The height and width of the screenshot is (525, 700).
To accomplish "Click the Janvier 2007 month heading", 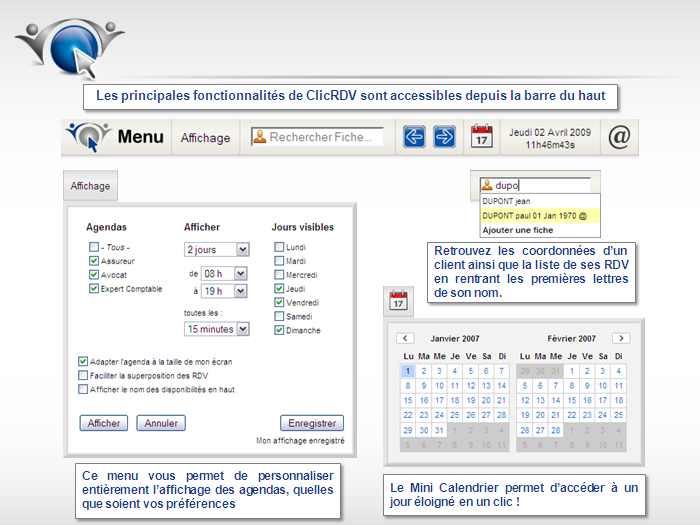I will tap(455, 338).
